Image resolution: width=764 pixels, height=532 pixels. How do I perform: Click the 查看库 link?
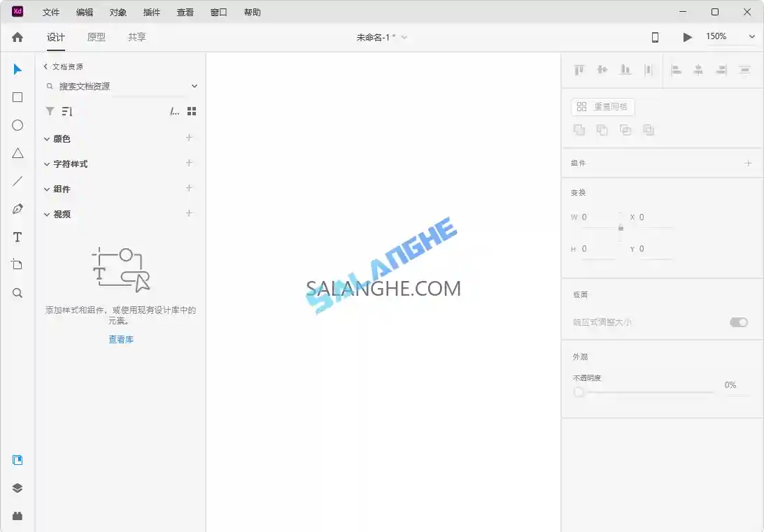click(x=120, y=339)
